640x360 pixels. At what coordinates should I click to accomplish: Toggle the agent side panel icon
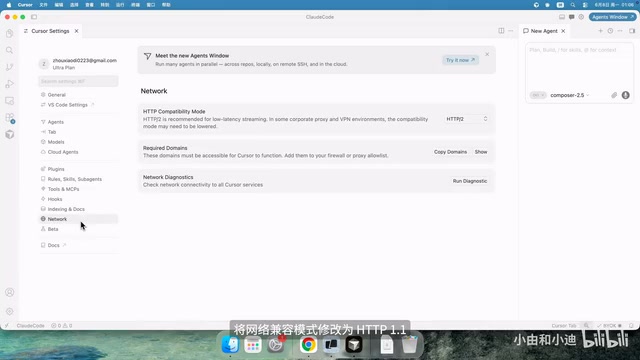pyautogui.click(x=632, y=31)
